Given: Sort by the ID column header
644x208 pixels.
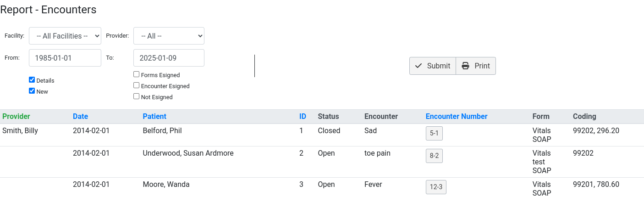Looking at the screenshot, I should [303, 117].
